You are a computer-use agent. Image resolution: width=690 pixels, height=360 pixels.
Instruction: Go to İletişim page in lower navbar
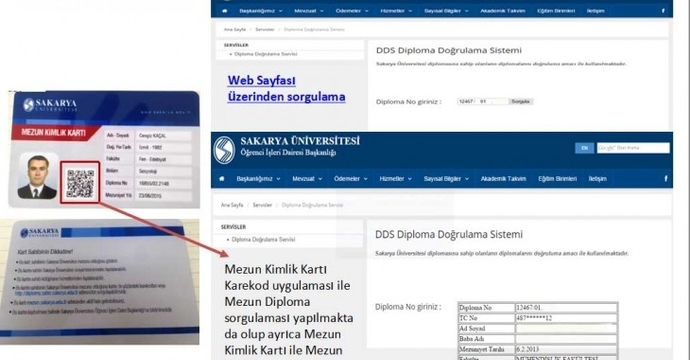(x=598, y=179)
